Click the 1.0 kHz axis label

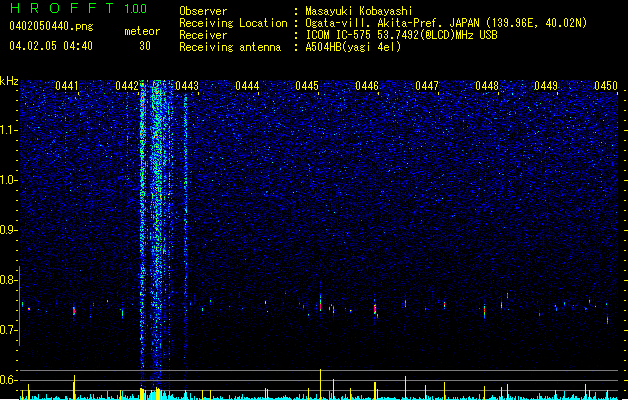(x=9, y=180)
